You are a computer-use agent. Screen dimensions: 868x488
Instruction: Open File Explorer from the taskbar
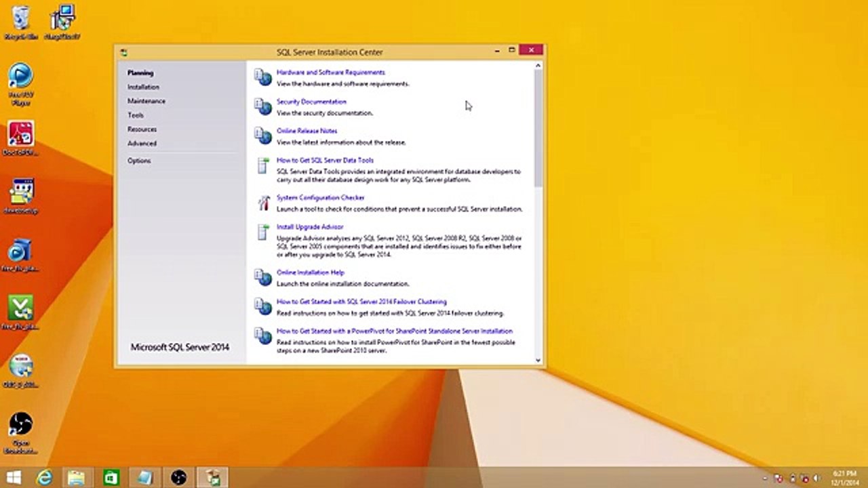(x=77, y=478)
